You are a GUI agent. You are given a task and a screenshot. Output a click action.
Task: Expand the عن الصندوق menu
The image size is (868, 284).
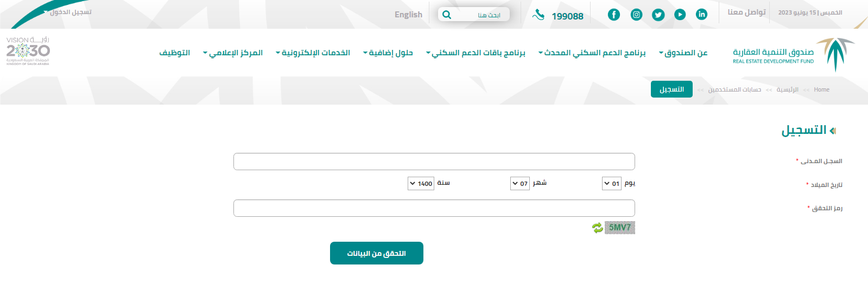683,53
